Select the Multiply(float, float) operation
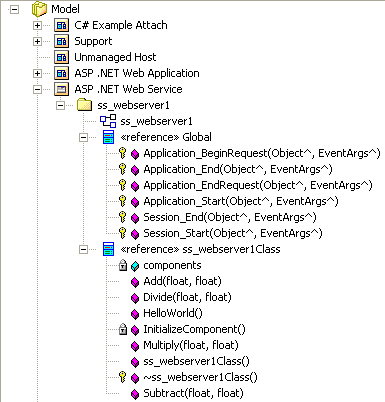 coord(191,346)
